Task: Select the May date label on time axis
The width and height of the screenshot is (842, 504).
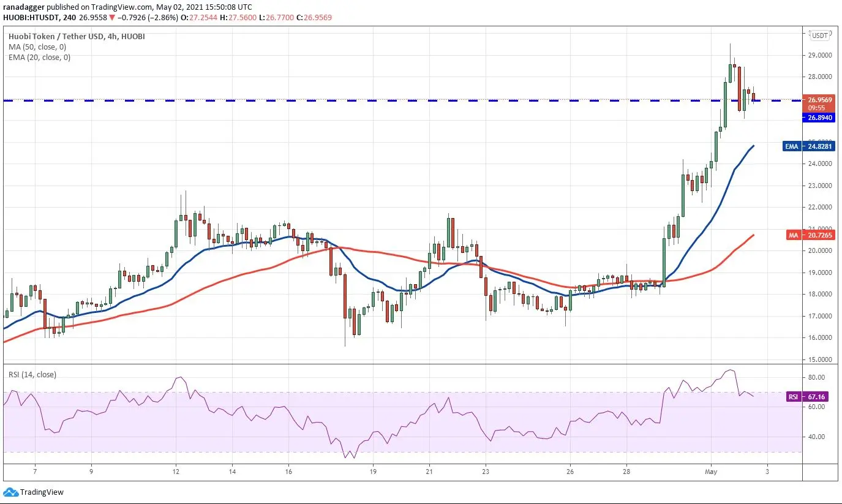Action: [710, 472]
